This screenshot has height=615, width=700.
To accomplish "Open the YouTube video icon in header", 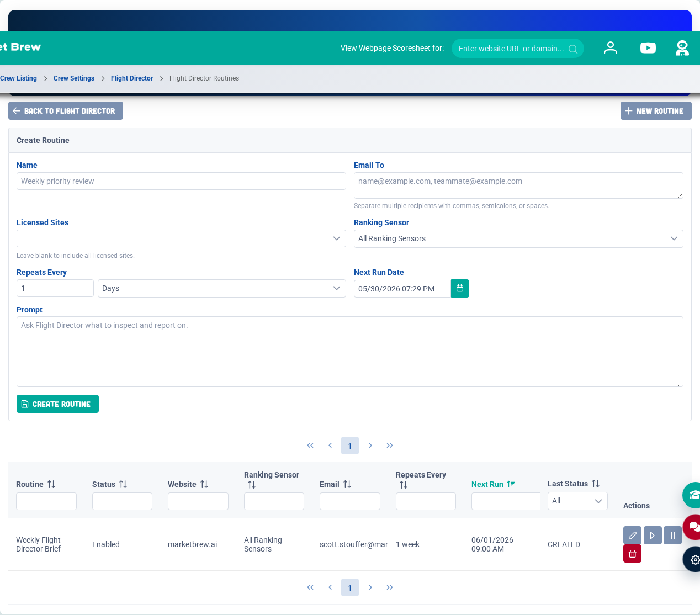I will click(648, 48).
